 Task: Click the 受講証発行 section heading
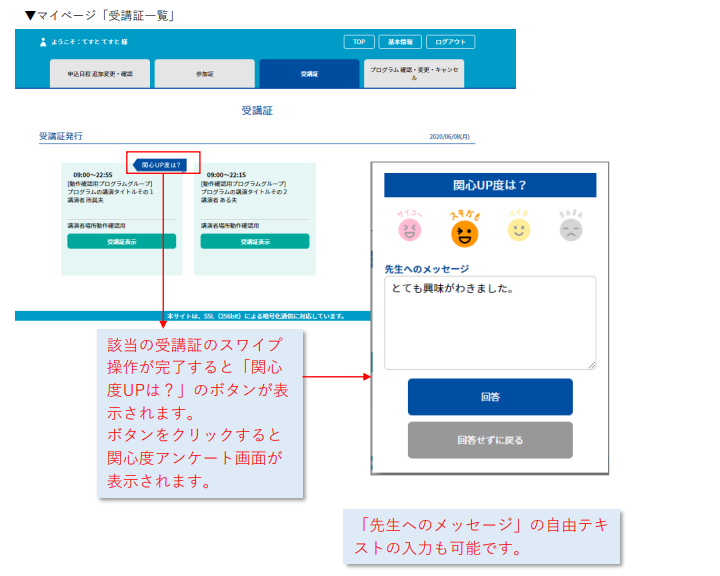61,136
